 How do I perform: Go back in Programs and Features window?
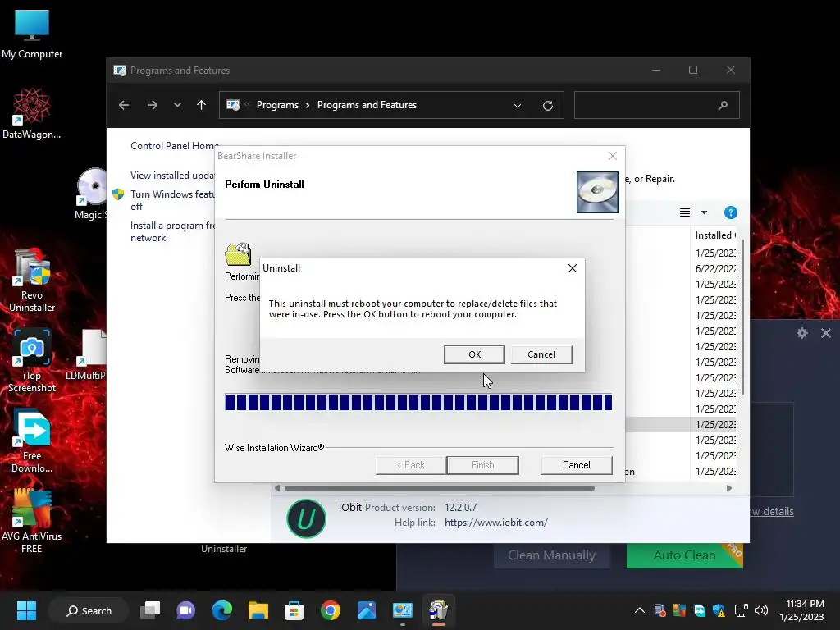coord(124,105)
